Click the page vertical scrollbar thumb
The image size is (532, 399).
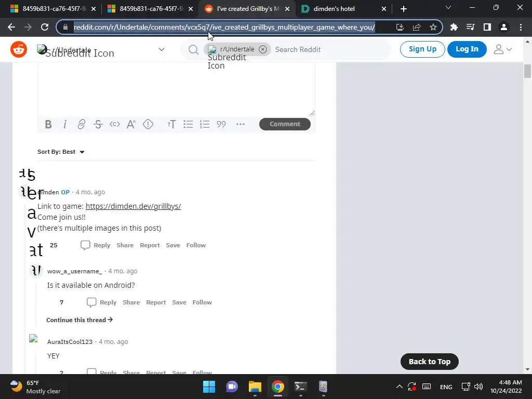coord(527,71)
